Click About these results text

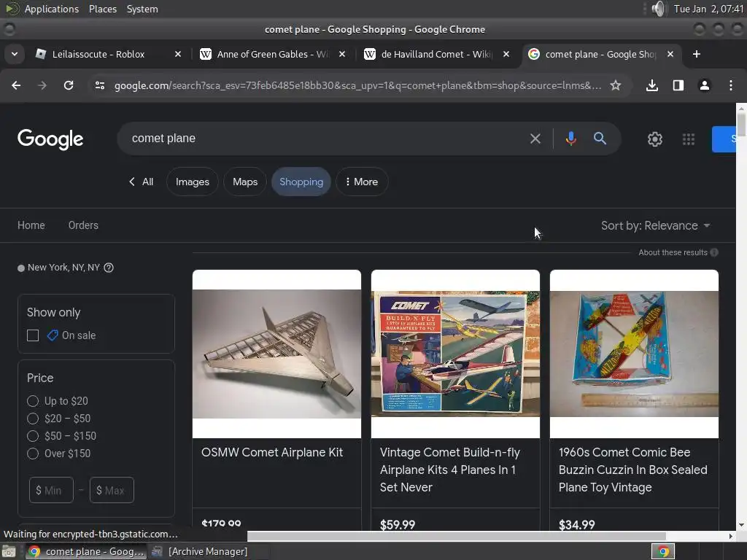tap(673, 252)
